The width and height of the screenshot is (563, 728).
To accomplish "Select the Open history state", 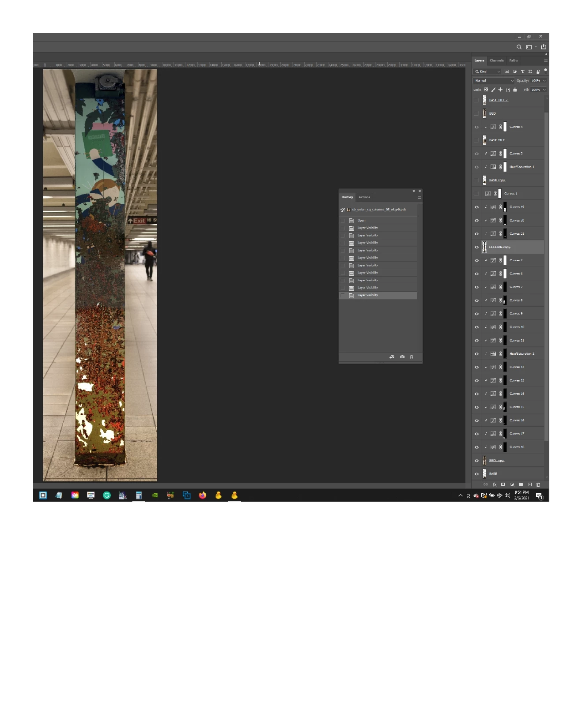I will point(378,220).
